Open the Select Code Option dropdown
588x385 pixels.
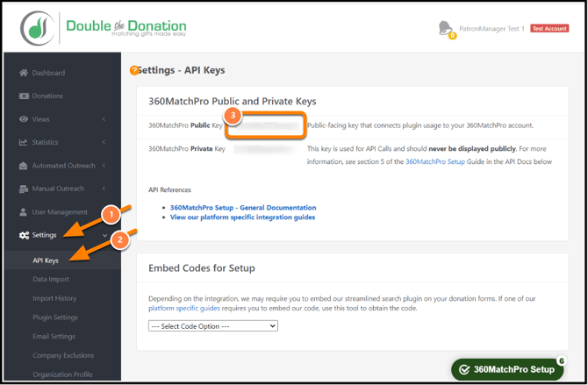point(213,325)
